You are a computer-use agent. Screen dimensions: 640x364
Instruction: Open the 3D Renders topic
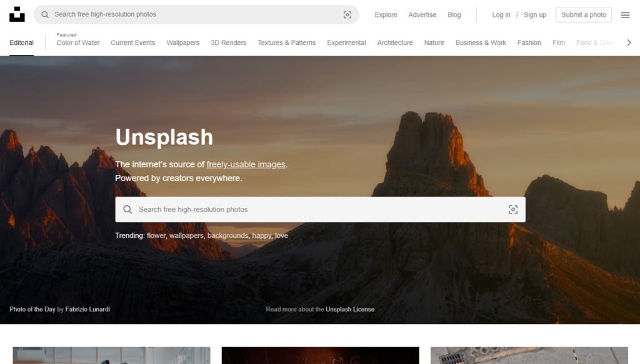tap(229, 43)
